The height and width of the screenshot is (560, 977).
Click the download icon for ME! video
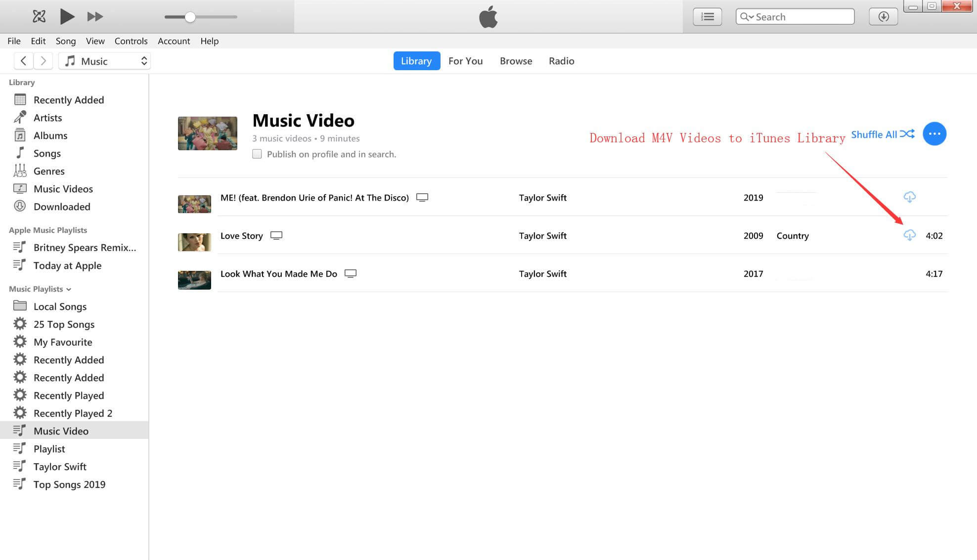coord(911,197)
